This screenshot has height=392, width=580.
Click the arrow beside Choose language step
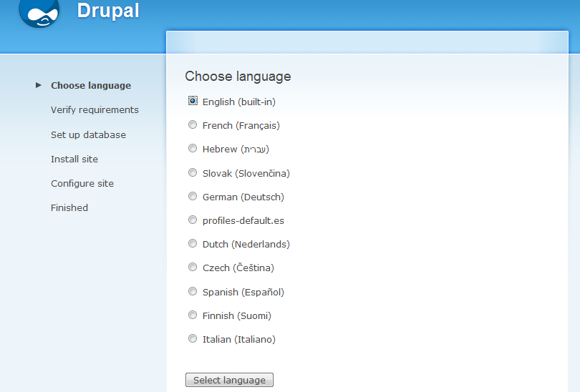click(39, 85)
